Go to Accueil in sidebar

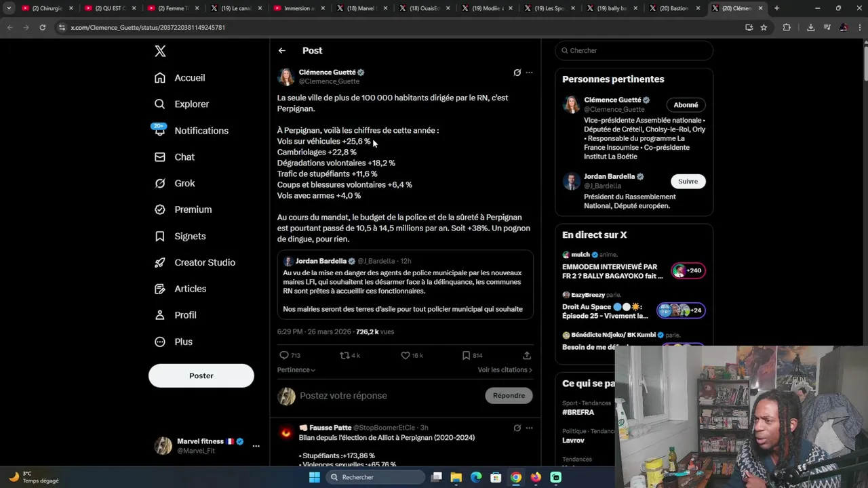[x=180, y=78]
